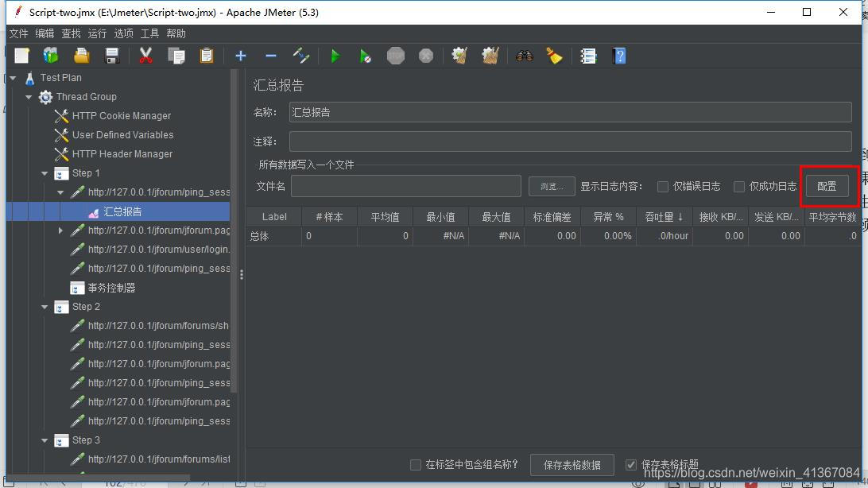Click the 注释 comment field
The height and width of the screenshot is (488, 868).
(570, 141)
